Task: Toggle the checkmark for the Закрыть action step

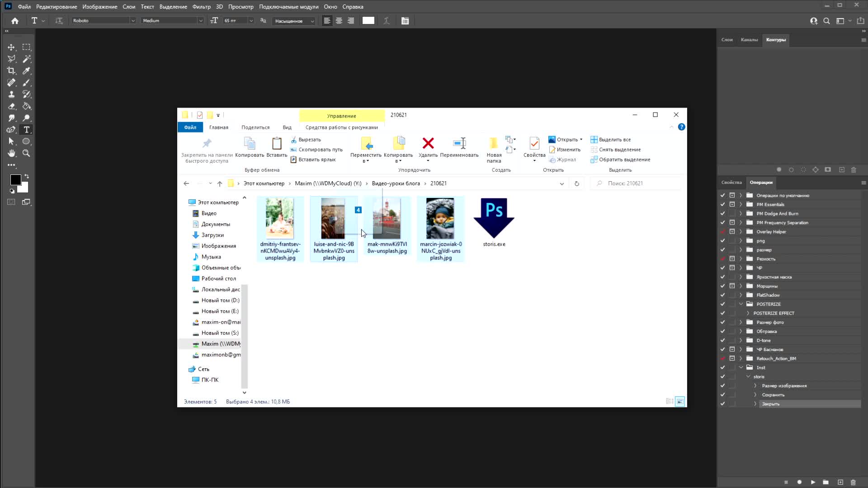Action: [722, 404]
